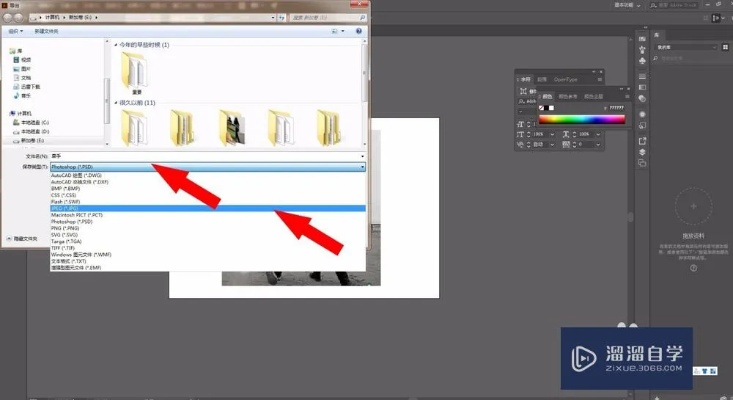Open the tracking value dropdown in the Character panel
Viewport: 733px width, 400px height.
click(598, 145)
